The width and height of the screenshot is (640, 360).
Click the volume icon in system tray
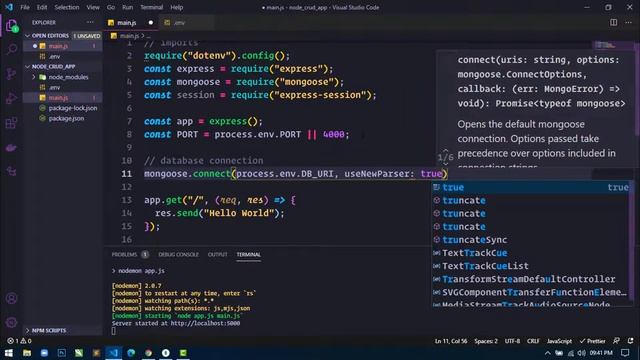click(582, 353)
